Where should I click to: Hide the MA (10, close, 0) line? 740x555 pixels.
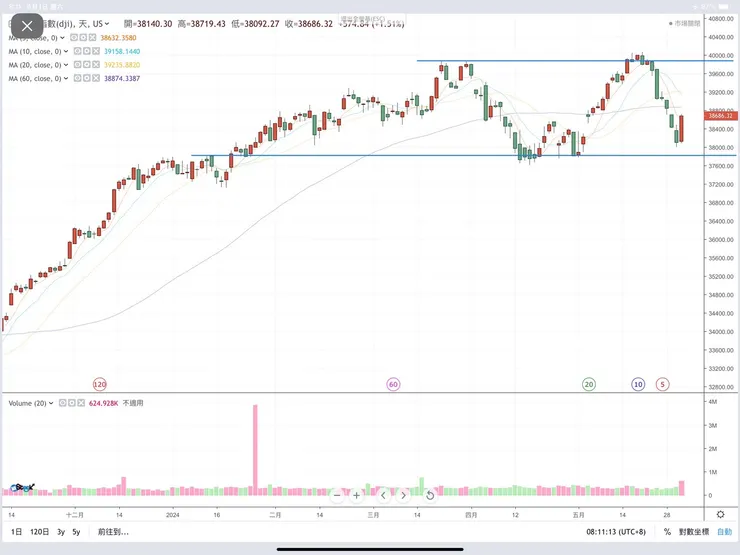(x=78, y=51)
